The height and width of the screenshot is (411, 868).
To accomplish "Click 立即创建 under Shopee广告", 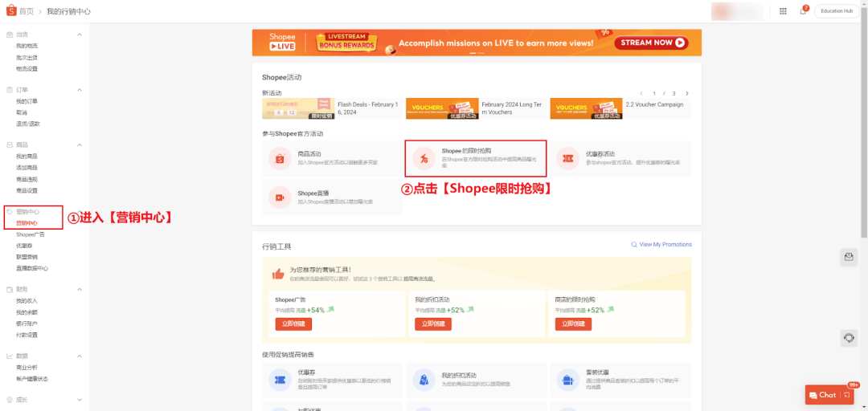I will pos(293,324).
